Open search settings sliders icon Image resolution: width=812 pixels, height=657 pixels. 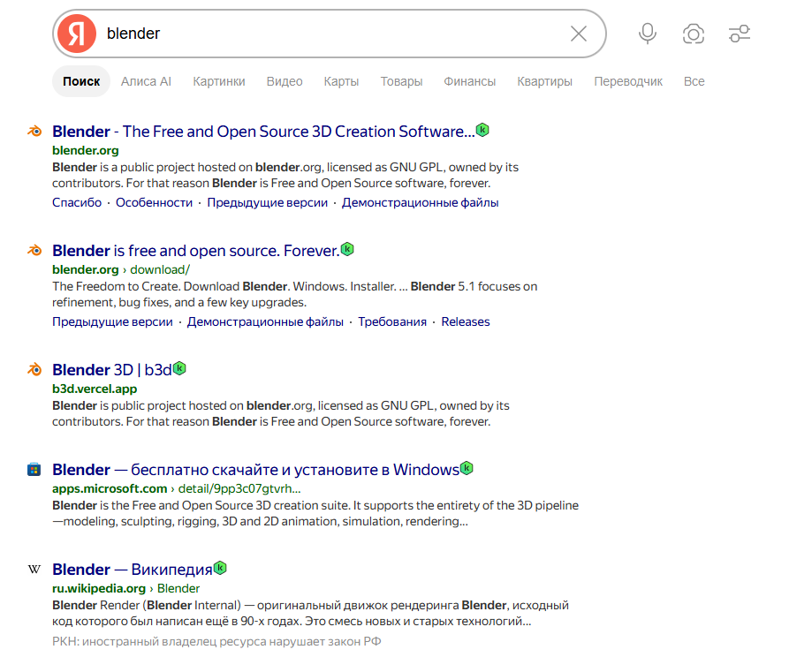[740, 34]
